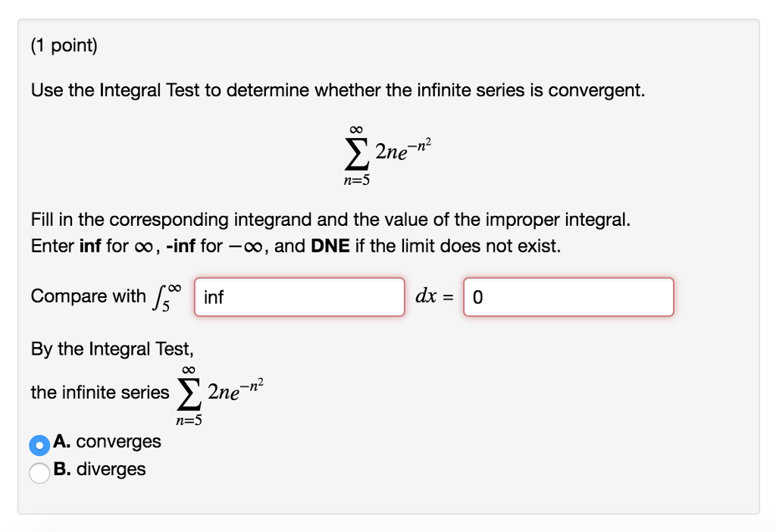The image size is (776, 532).
Task: Click the integral value field containing 0
Action: tap(569, 297)
